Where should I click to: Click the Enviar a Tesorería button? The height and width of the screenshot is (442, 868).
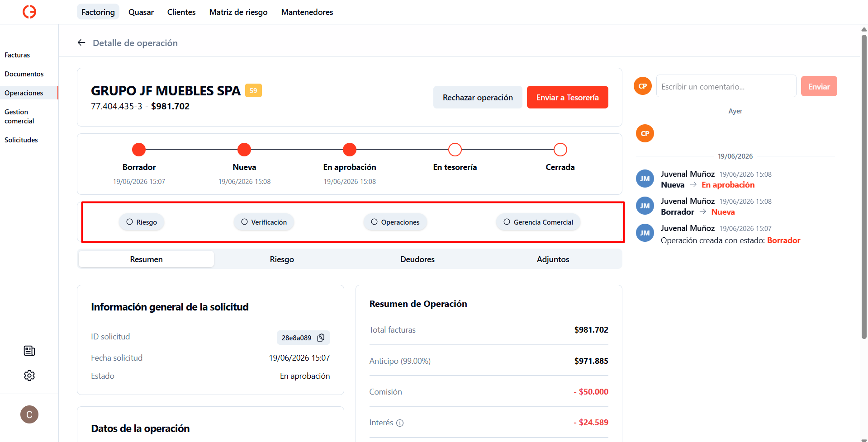(568, 97)
